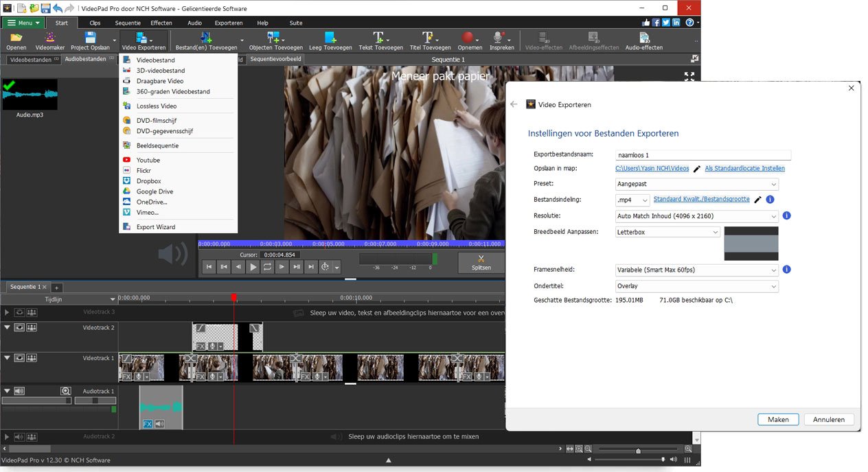Open the Ondertitel Overlay dropdown

[x=697, y=286]
